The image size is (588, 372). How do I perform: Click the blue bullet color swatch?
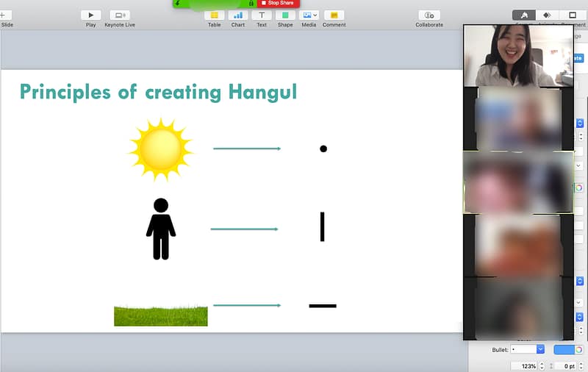[x=563, y=350]
